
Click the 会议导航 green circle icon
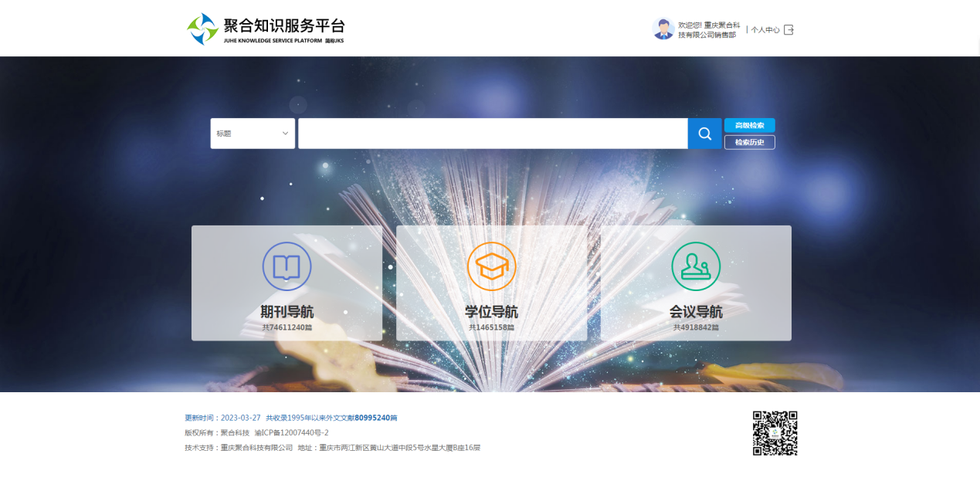pyautogui.click(x=695, y=266)
